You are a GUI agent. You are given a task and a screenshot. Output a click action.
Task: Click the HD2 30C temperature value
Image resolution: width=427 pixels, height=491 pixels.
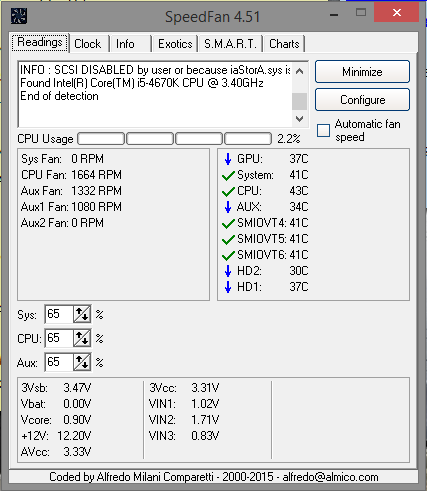click(299, 271)
